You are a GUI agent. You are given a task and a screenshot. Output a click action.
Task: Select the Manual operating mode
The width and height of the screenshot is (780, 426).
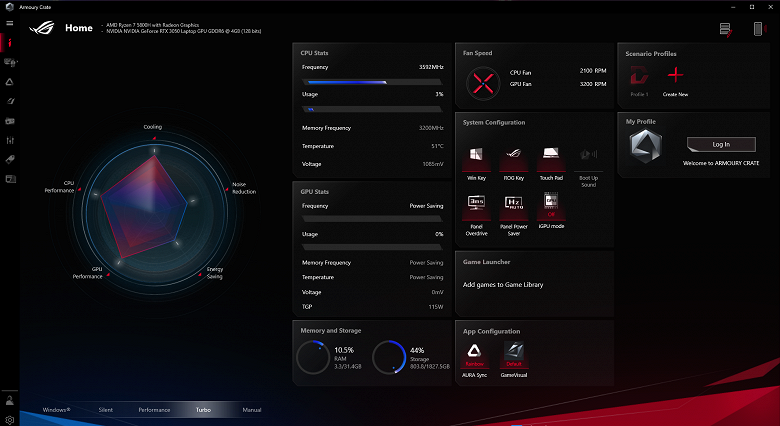[251, 410]
